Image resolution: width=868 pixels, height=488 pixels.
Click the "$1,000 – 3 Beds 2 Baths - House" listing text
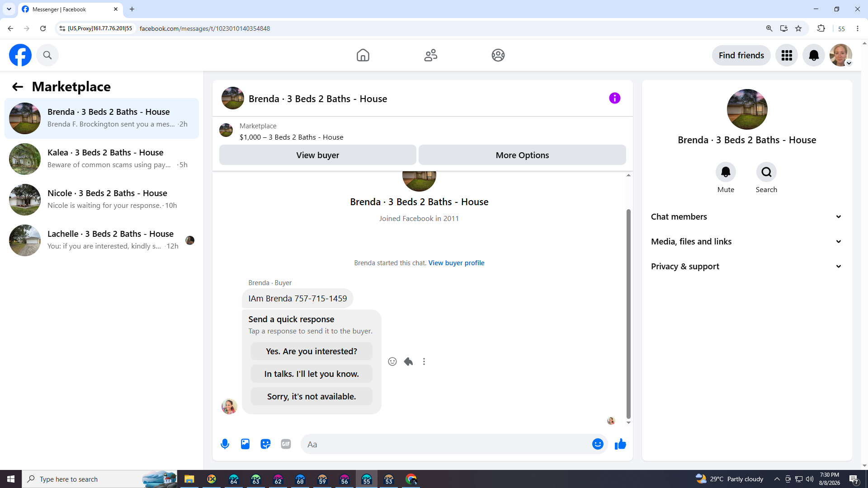292,137
